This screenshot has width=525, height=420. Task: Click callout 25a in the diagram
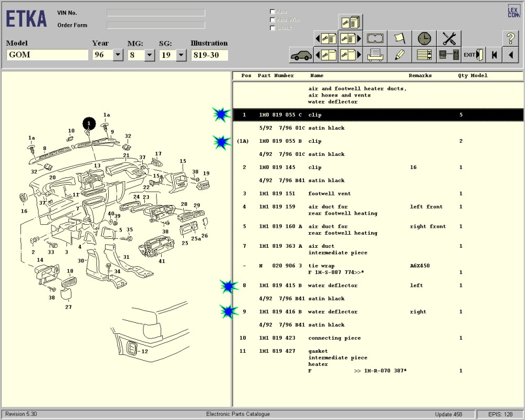(196, 239)
